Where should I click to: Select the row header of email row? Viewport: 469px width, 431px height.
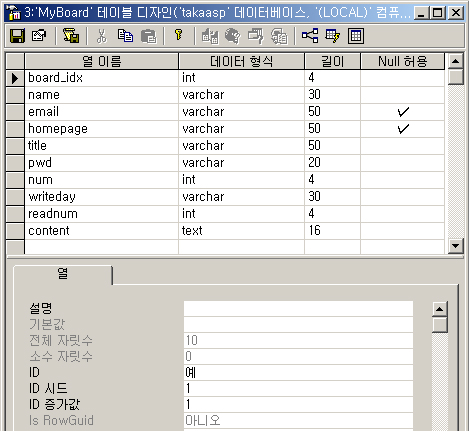15,112
